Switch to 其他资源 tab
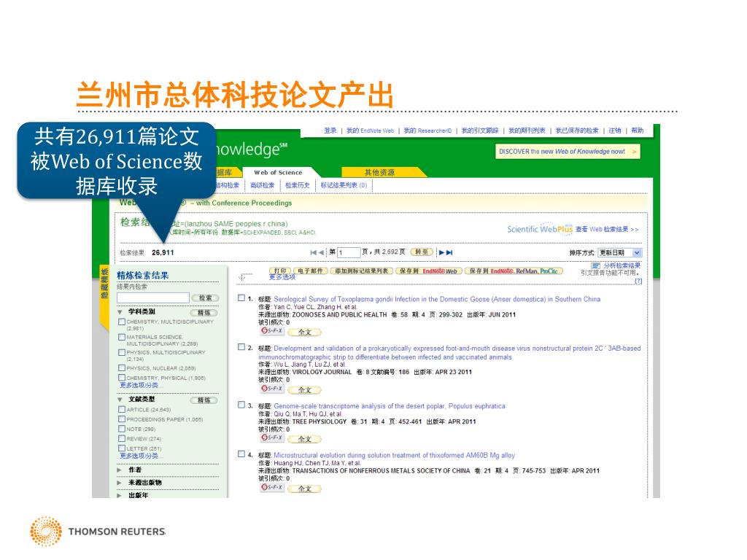This screenshot has height=560, width=747. pos(379,172)
